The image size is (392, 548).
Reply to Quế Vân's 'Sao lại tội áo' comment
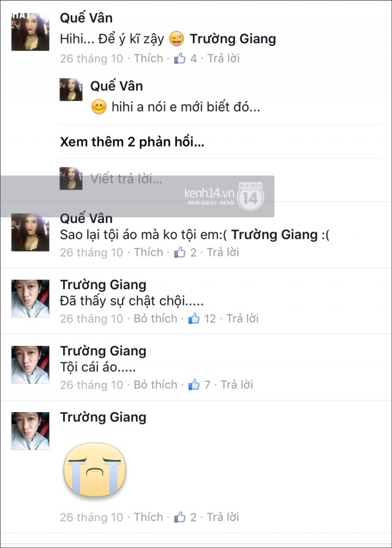tap(223, 252)
